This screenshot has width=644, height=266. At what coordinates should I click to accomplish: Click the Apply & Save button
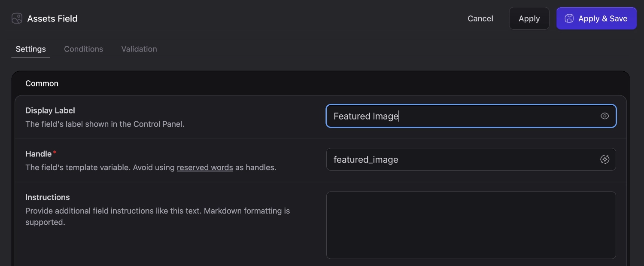[x=596, y=18]
